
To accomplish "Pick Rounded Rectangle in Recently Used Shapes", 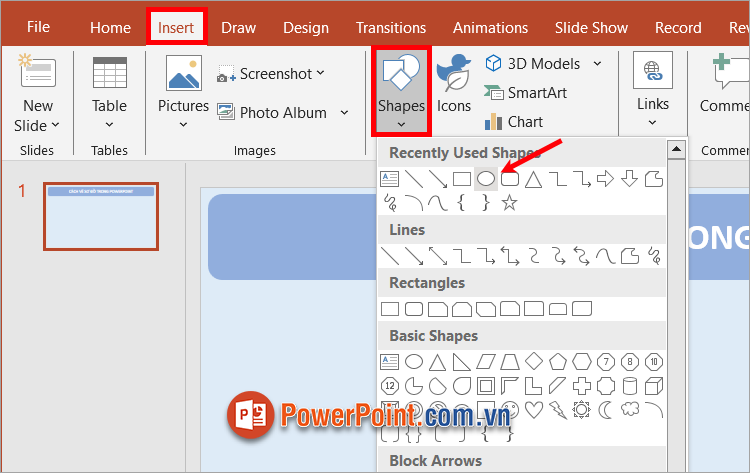I will pyautogui.click(x=510, y=179).
